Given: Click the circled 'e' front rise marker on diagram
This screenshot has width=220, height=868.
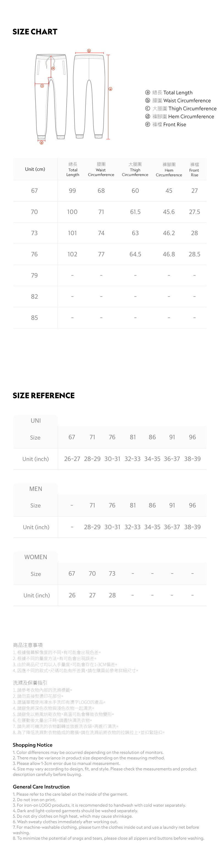Looking at the screenshot, I should point(53,68).
